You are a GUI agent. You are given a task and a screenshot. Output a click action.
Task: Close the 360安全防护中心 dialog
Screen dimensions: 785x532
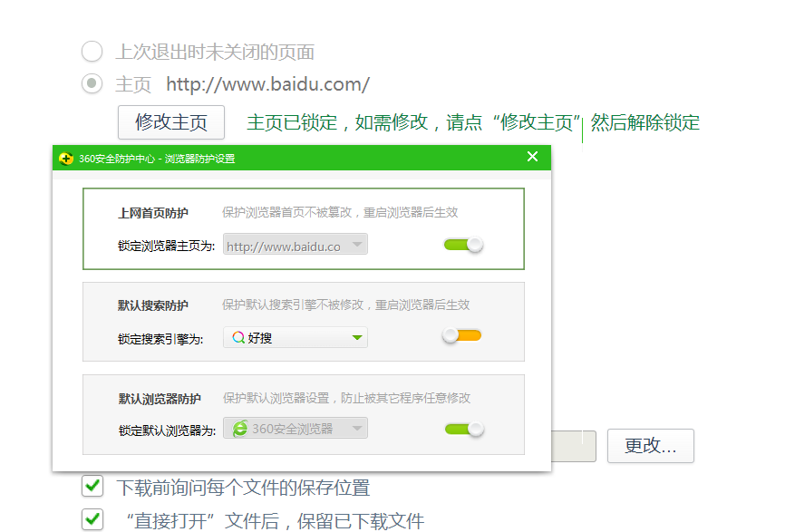pos(533,157)
